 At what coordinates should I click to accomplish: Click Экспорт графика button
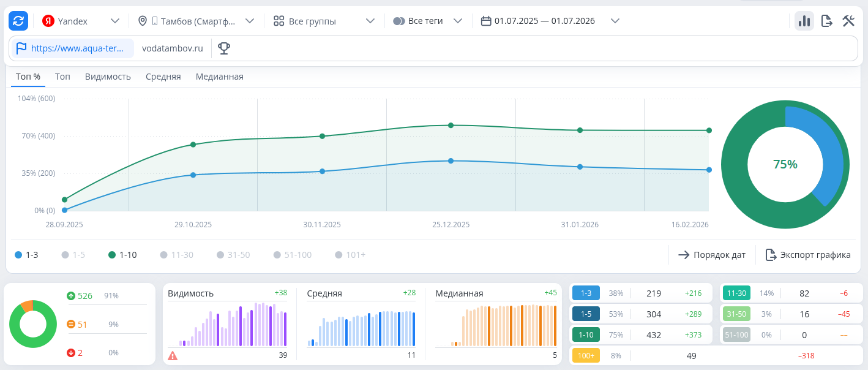click(808, 255)
